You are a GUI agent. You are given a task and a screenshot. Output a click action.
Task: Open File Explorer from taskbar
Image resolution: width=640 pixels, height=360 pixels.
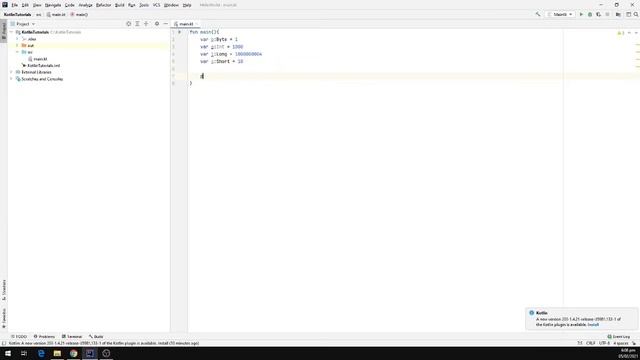click(x=57, y=353)
